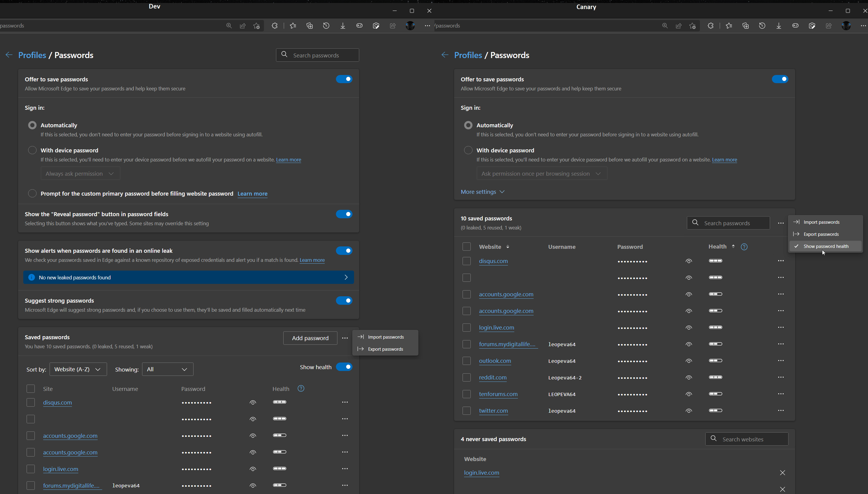Screen dimensions: 868x494
Task: Open Downloads in the Dev window toolbar
Action: point(343,25)
